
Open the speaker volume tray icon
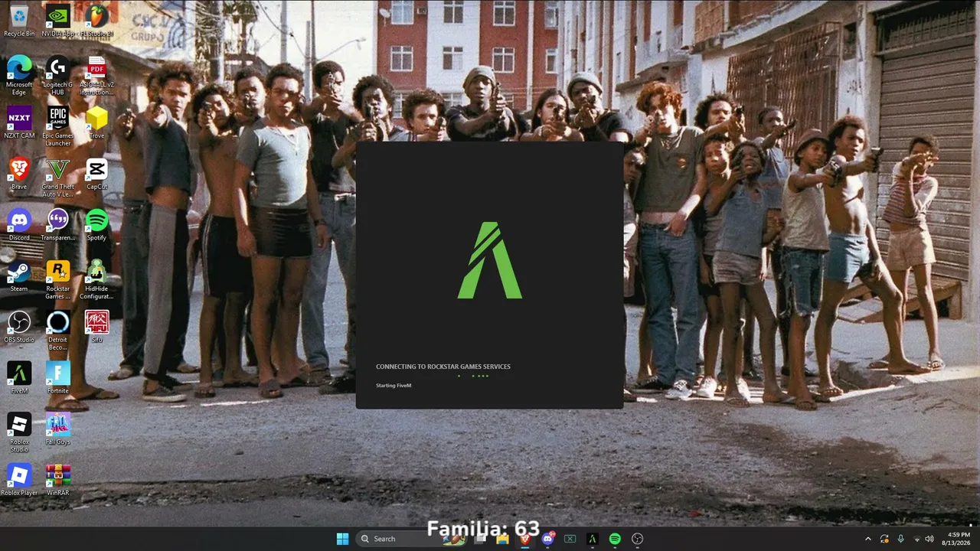(x=929, y=539)
